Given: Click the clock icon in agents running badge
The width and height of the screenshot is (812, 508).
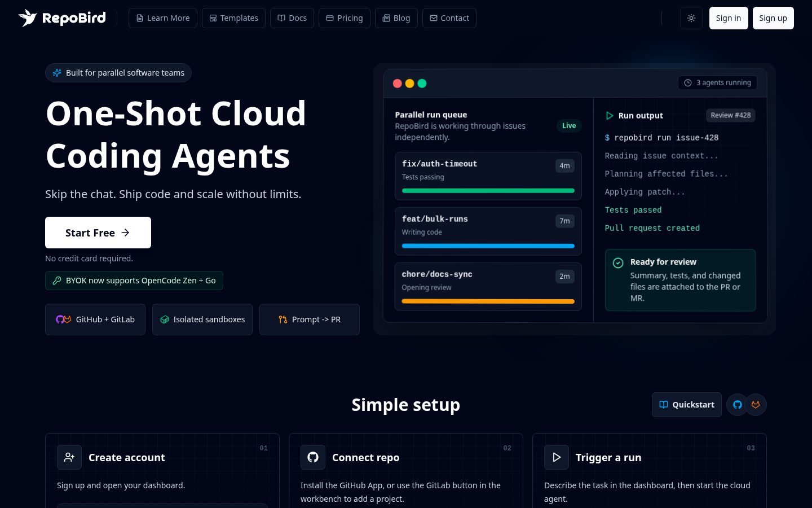Looking at the screenshot, I should (x=688, y=83).
